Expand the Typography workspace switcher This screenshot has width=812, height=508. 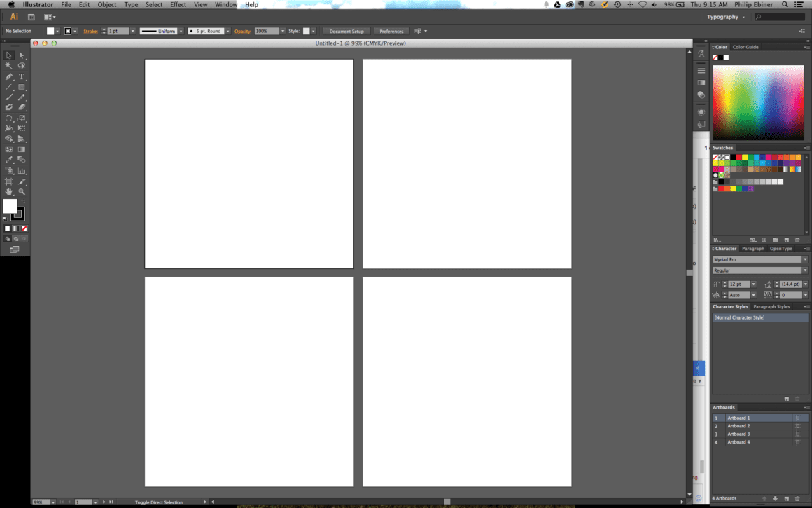[x=725, y=17]
